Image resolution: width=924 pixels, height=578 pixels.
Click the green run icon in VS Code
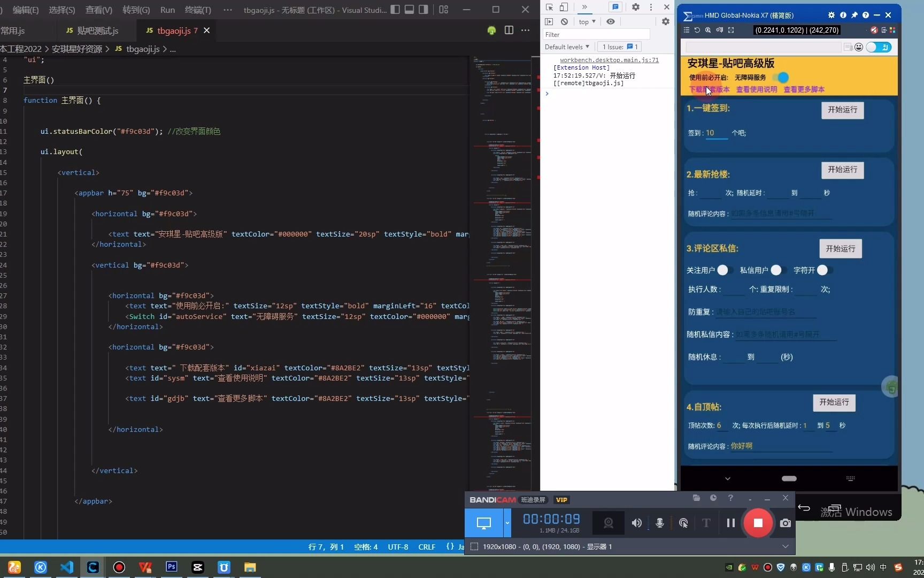click(491, 31)
